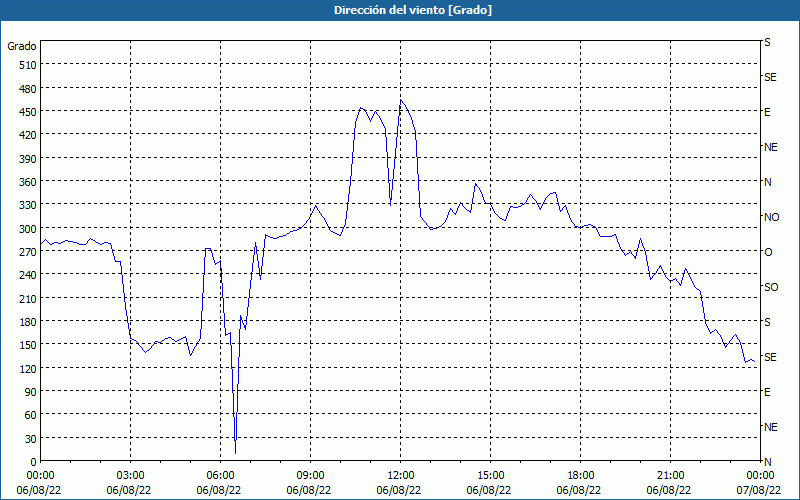800x500 pixels.
Task: Select the 510 y-axis tick label
Action: click(x=27, y=65)
